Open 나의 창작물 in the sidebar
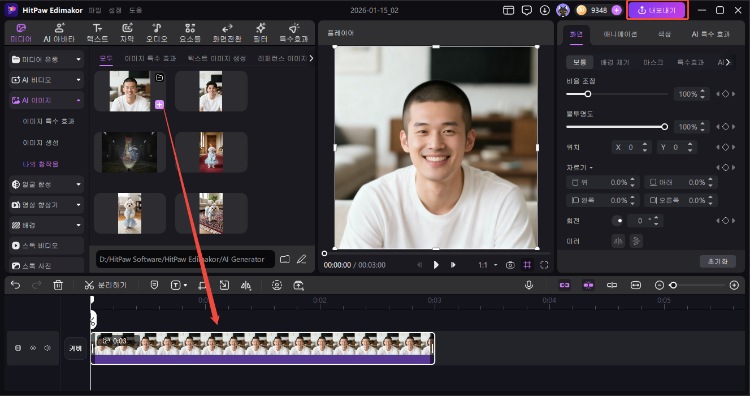 pyautogui.click(x=41, y=164)
